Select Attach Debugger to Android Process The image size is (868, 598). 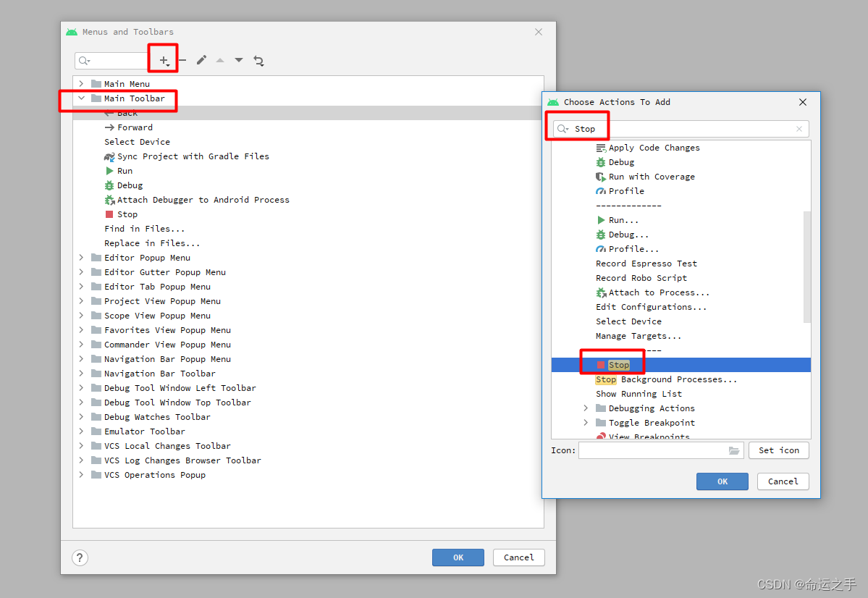[196, 199]
